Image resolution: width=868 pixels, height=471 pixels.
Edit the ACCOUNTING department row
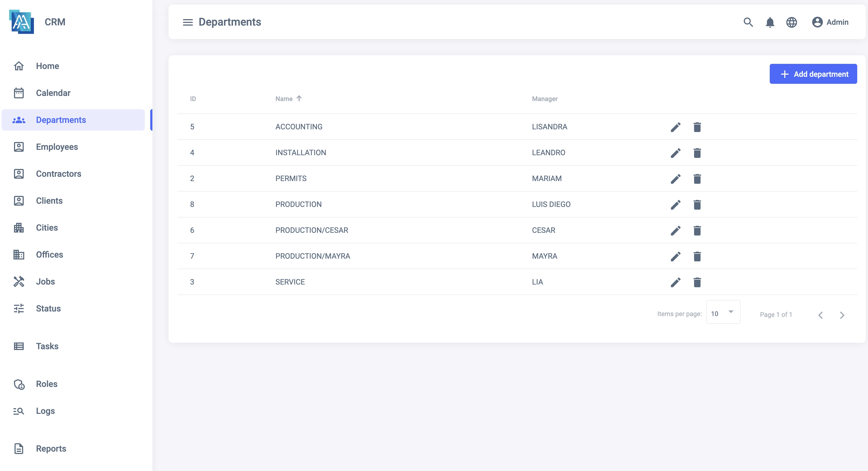(x=675, y=127)
